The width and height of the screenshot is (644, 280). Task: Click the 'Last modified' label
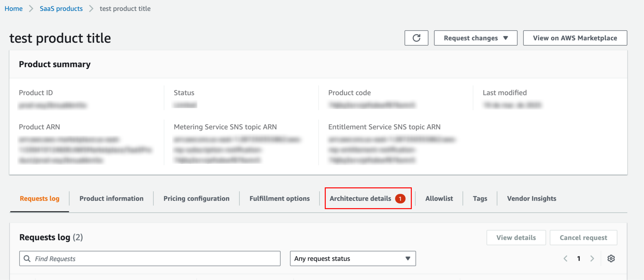tap(504, 93)
